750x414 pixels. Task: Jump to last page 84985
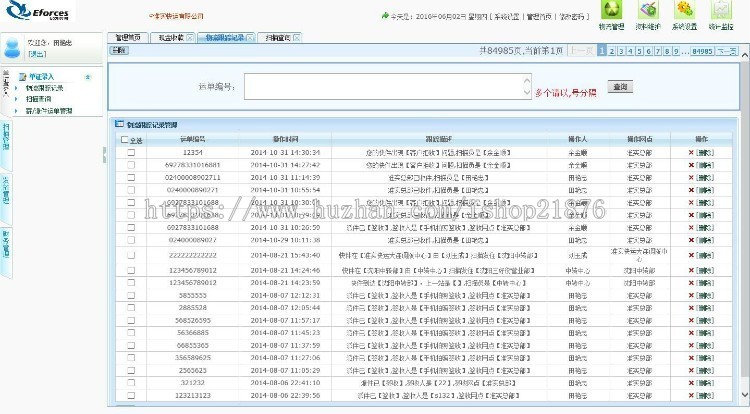702,51
